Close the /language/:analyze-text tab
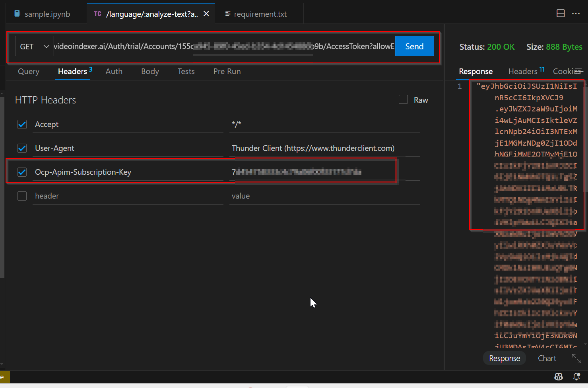The width and height of the screenshot is (588, 388). pyautogui.click(x=206, y=14)
